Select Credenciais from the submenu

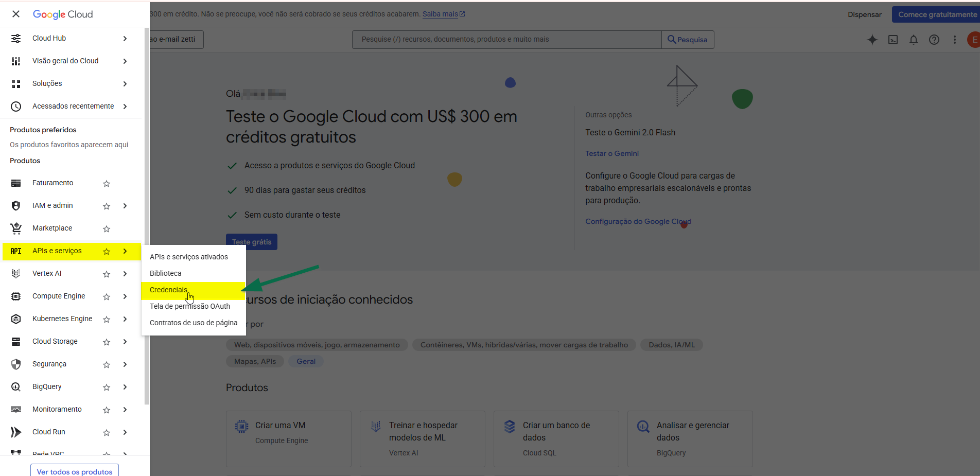click(x=168, y=290)
